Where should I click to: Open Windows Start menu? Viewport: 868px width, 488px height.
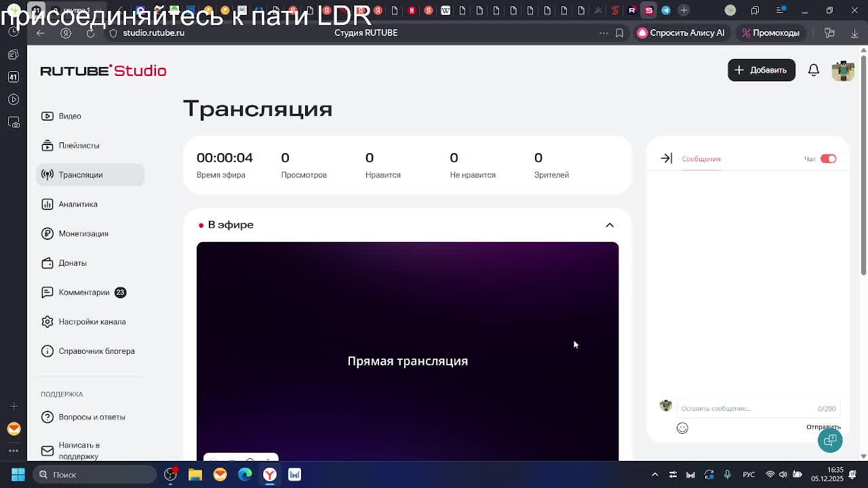tap(18, 474)
